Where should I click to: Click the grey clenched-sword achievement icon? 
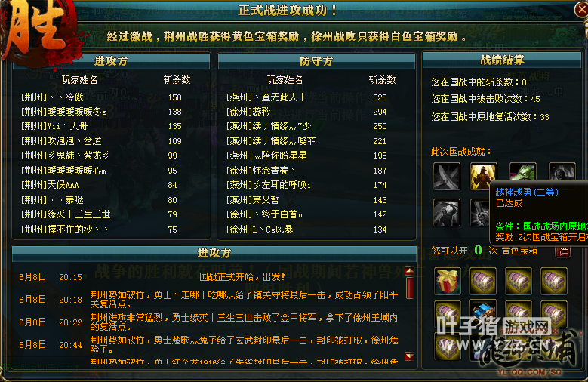pyautogui.click(x=480, y=213)
